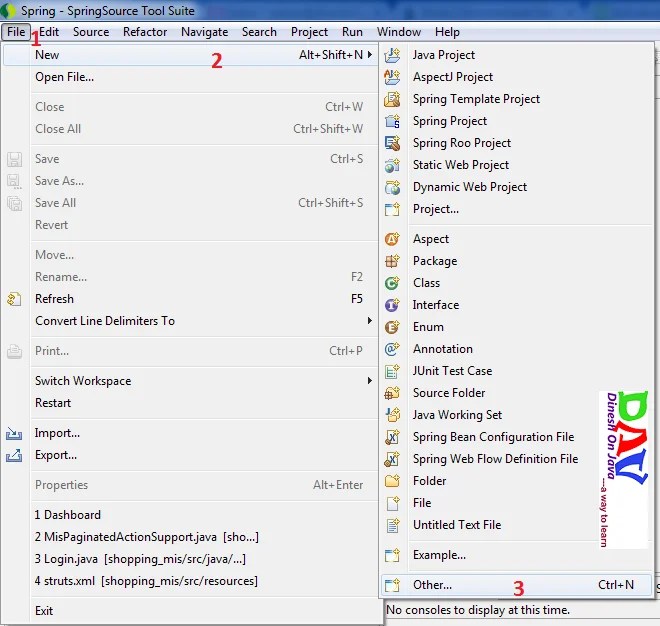Image resolution: width=660 pixels, height=626 pixels.
Task: Click the Folder icon in submenu
Action: pos(392,481)
